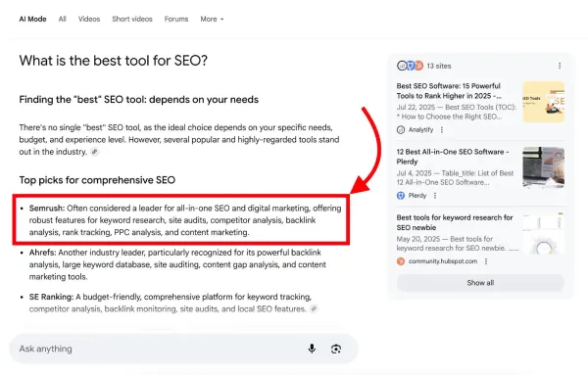Image resolution: width=588 pixels, height=375 pixels.
Task: Click the Plerdy favicon under second result
Action: 401,196
